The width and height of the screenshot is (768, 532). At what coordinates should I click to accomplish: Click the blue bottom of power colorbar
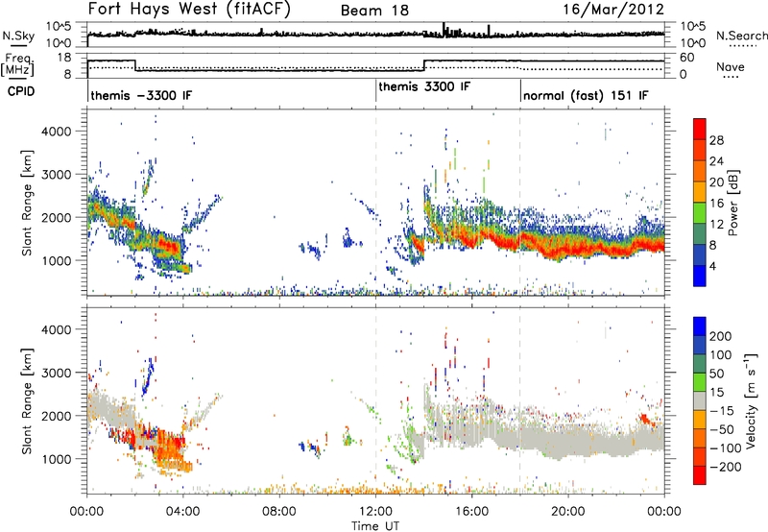700,276
